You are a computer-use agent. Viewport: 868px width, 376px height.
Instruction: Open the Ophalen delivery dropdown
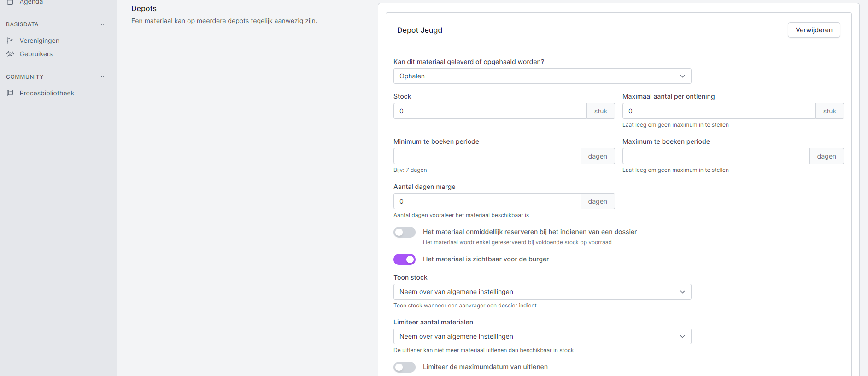pos(542,76)
